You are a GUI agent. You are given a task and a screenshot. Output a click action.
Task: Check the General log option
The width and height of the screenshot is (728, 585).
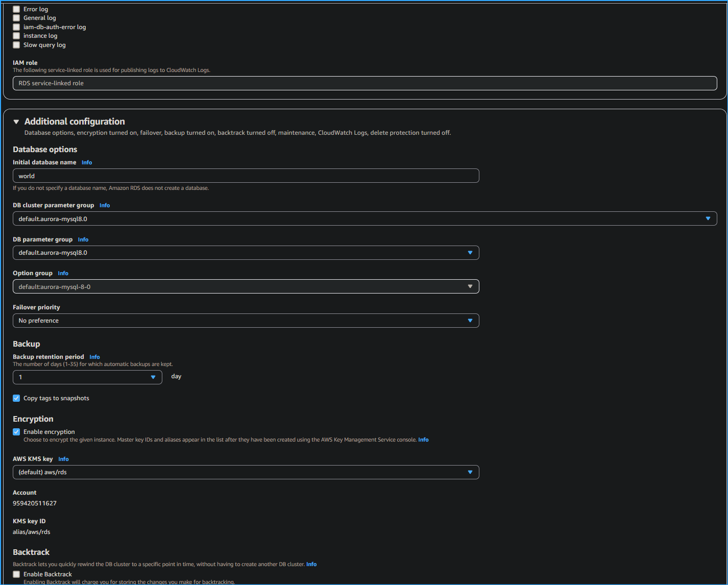point(16,17)
